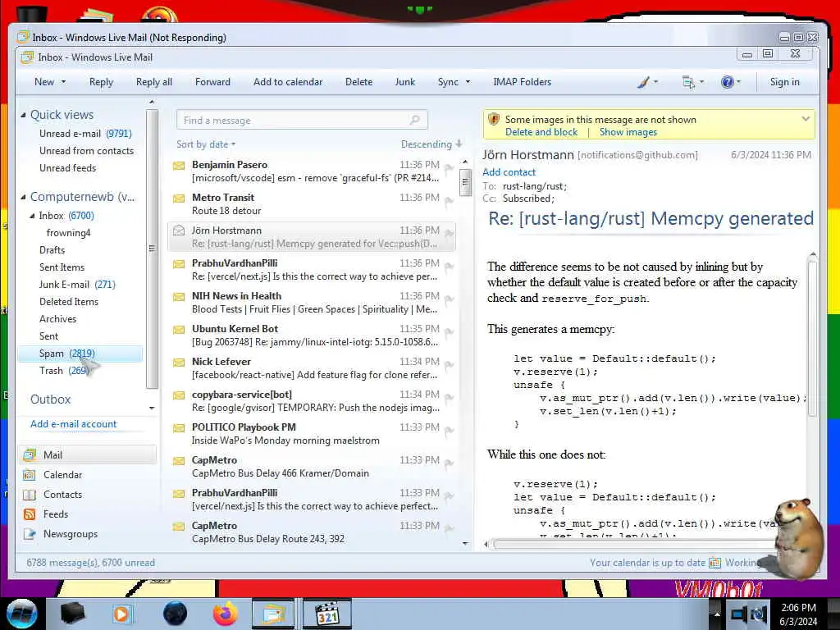Toggle flag on Ubuntu Kernel Bot message

pyautogui.click(x=449, y=332)
